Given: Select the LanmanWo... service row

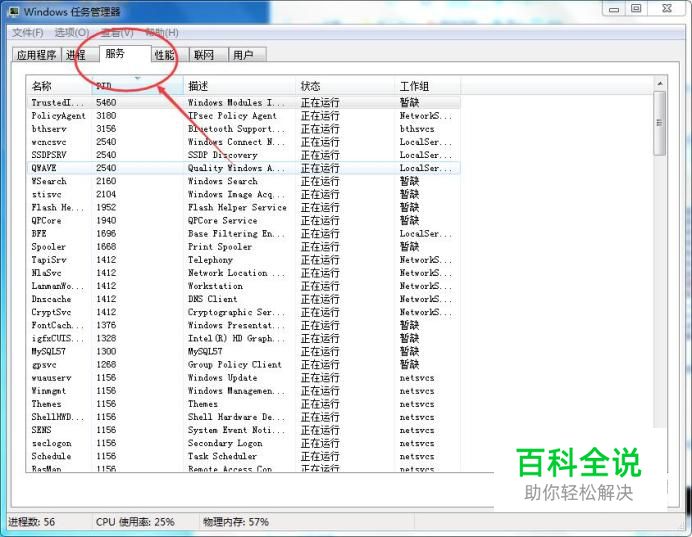Looking at the screenshot, I should point(243,286).
